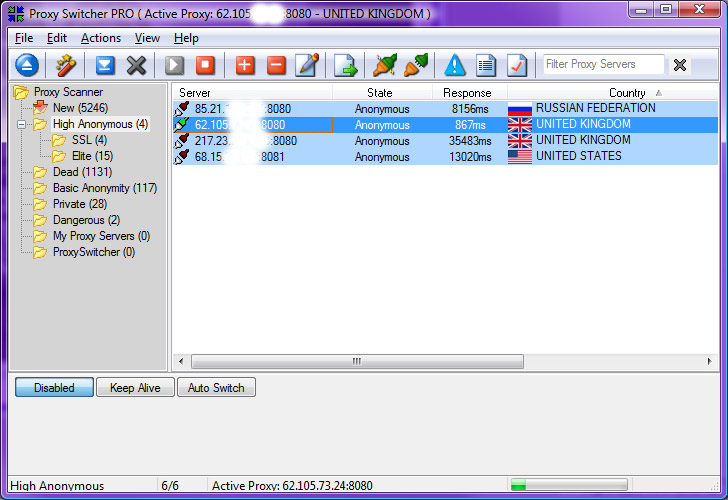Toggle the Auto Switch button
Image resolution: width=728 pixels, height=500 pixels.
coord(216,387)
